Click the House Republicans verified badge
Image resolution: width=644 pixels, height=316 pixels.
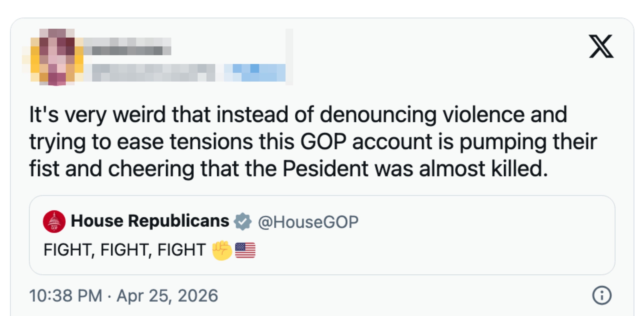tap(243, 221)
